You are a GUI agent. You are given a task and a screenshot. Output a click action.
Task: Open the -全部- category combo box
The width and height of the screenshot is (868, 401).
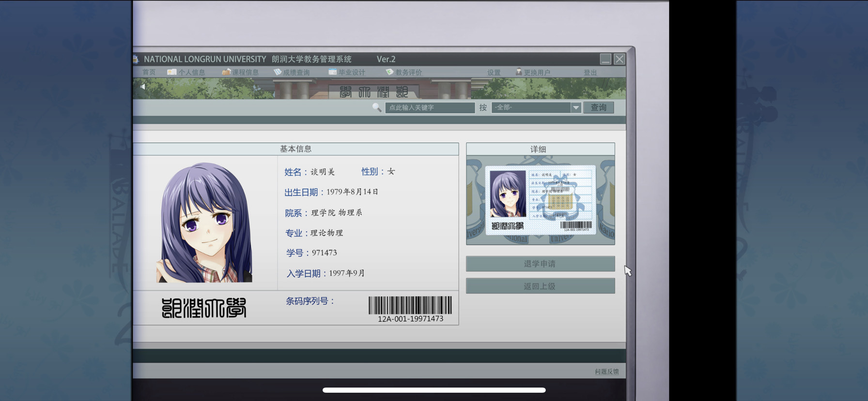point(536,108)
